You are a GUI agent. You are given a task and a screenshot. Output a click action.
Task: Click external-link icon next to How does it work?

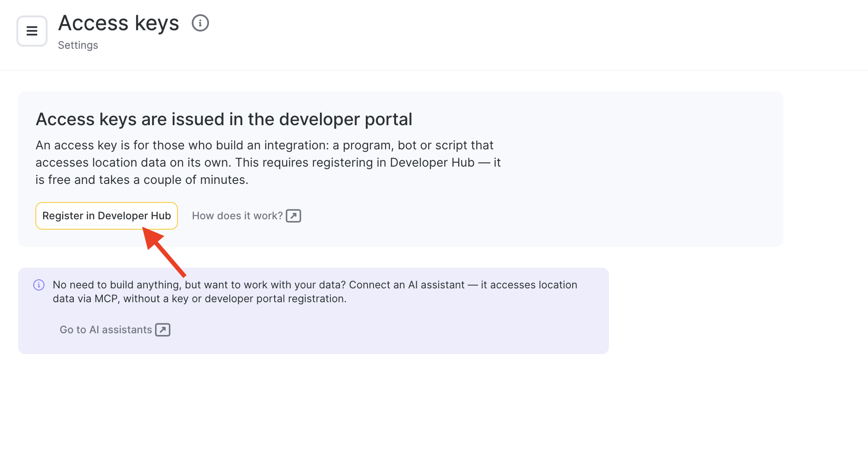click(294, 216)
